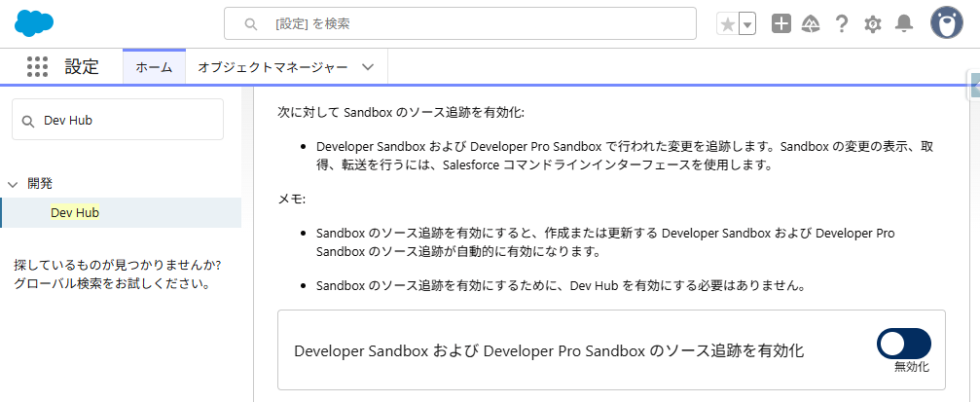Click the Salesforce cloud logo
980x402 pixels.
tap(34, 23)
